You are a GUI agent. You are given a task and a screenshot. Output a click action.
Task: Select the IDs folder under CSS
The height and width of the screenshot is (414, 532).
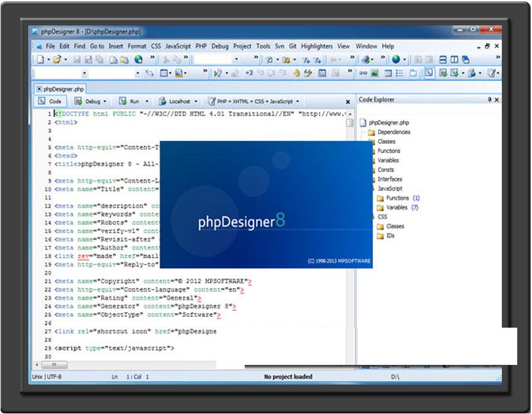point(386,235)
